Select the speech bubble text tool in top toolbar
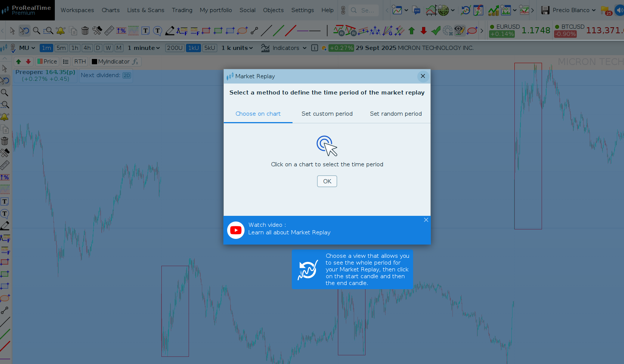624x364 pixels. 158,31
